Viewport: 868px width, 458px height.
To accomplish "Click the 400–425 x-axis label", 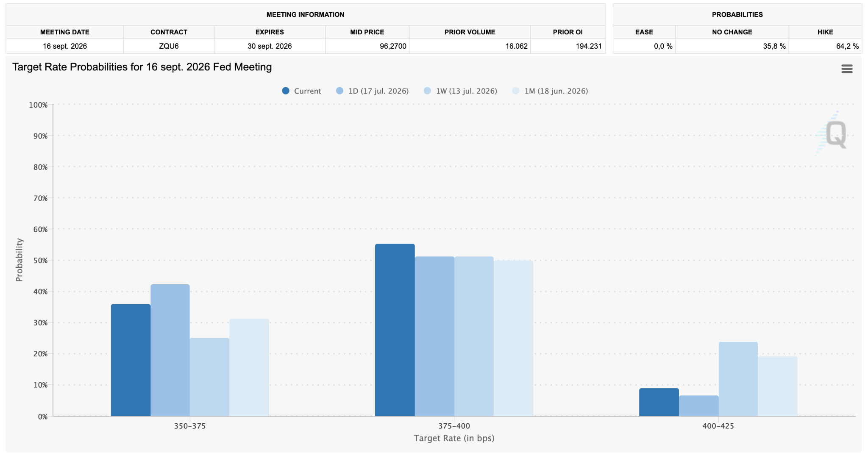I will pos(718,426).
